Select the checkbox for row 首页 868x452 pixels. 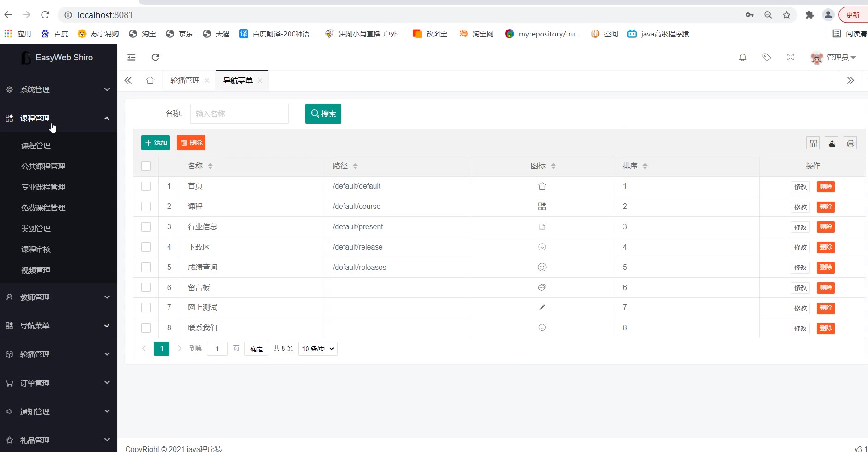point(146,186)
